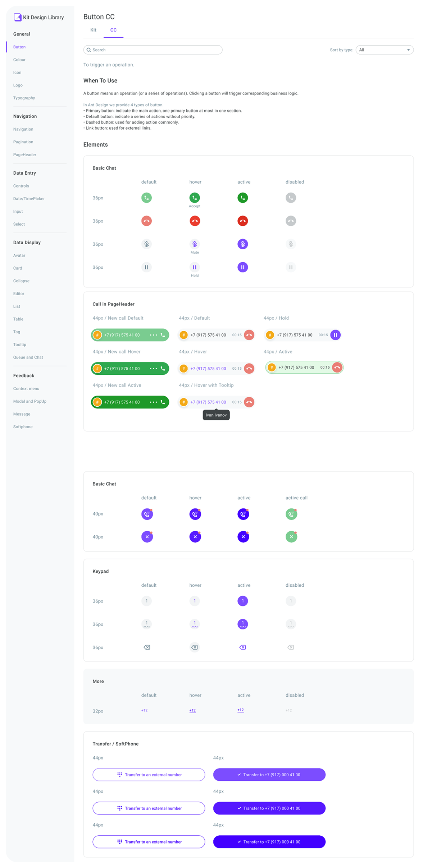This screenshot has height=868, width=423.
Task: Click orange hash avatar in Hover with Tooltip call
Action: coord(183,402)
